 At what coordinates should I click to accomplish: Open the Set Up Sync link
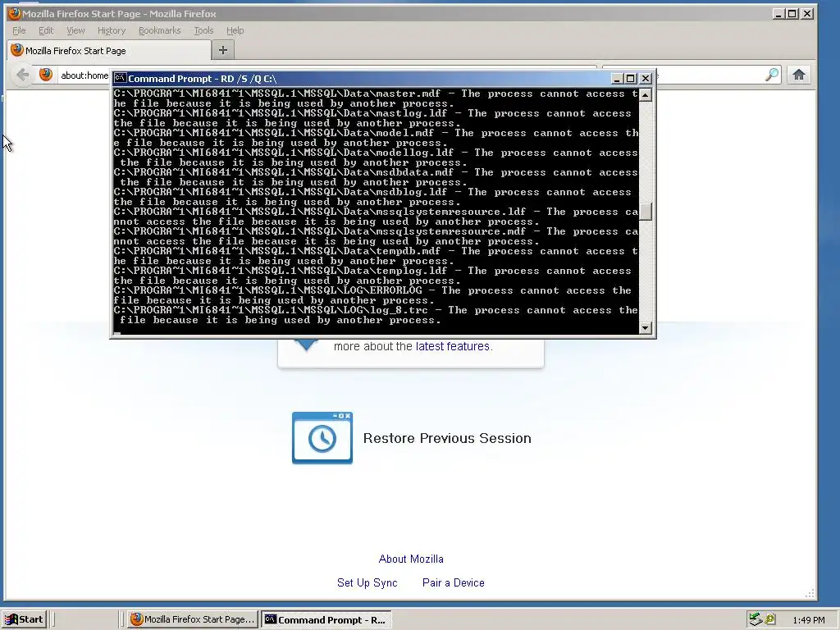point(367,582)
